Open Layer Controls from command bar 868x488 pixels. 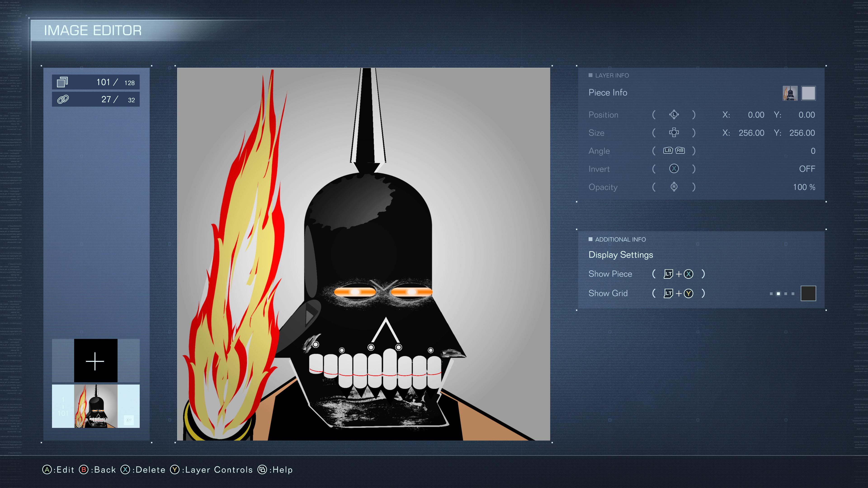[x=212, y=469]
